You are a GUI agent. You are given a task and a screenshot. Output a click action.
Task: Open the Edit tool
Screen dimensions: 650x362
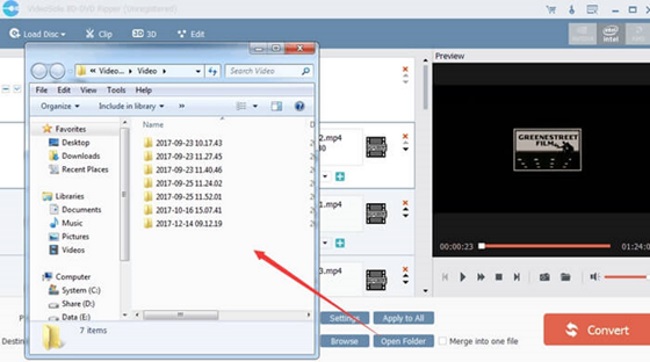tap(191, 34)
